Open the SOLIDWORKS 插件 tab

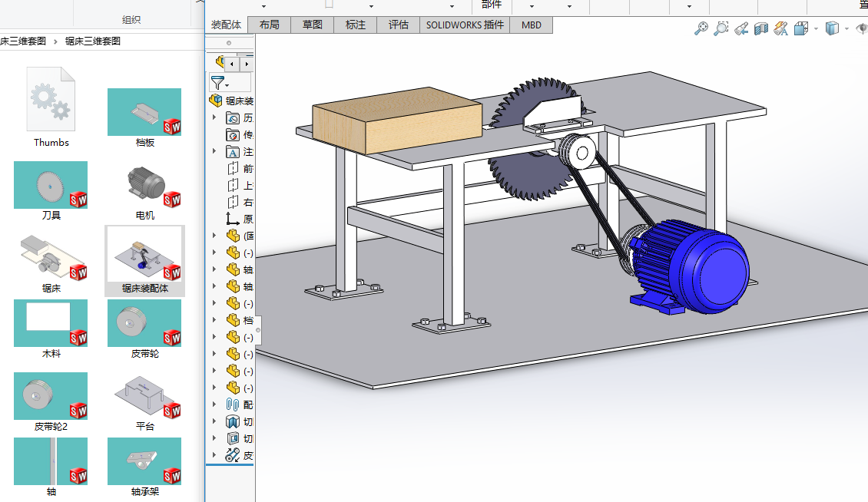(x=465, y=25)
